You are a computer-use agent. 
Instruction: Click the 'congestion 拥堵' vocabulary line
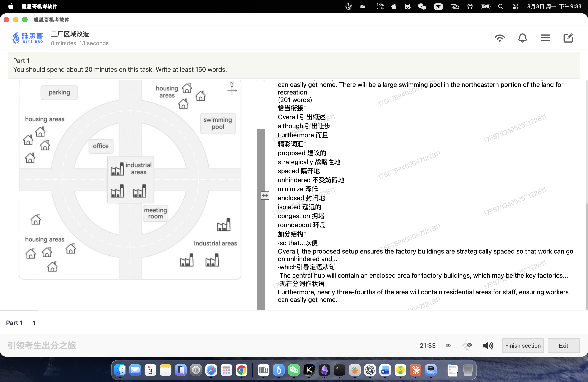coord(301,216)
